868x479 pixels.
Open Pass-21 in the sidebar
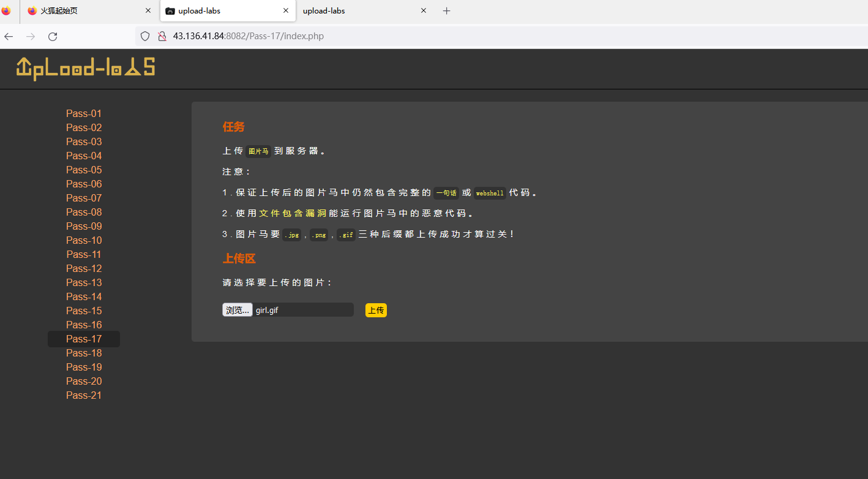(x=84, y=395)
